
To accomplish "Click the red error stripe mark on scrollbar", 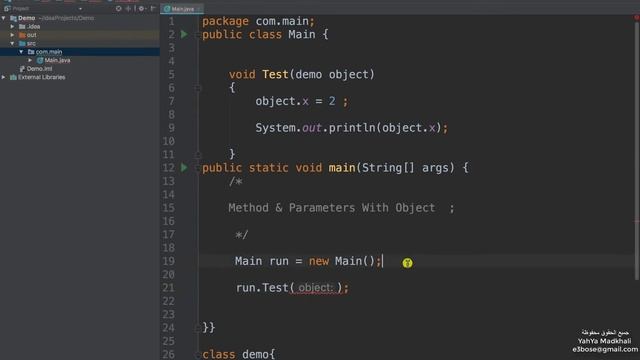I will [x=637, y=222].
